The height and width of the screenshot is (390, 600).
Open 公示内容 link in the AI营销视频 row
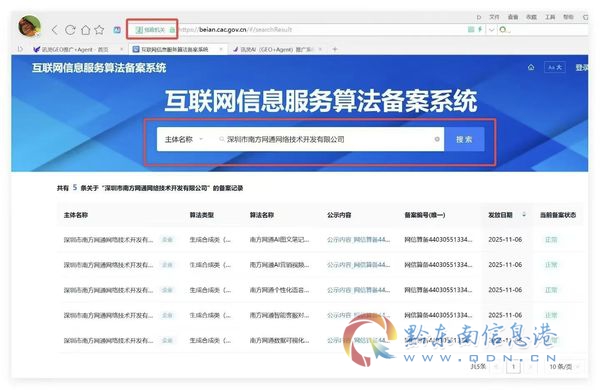(x=359, y=265)
